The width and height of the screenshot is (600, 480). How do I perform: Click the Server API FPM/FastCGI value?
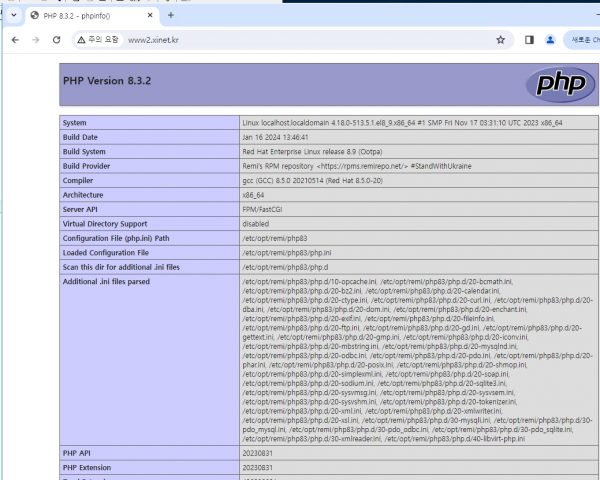point(264,209)
